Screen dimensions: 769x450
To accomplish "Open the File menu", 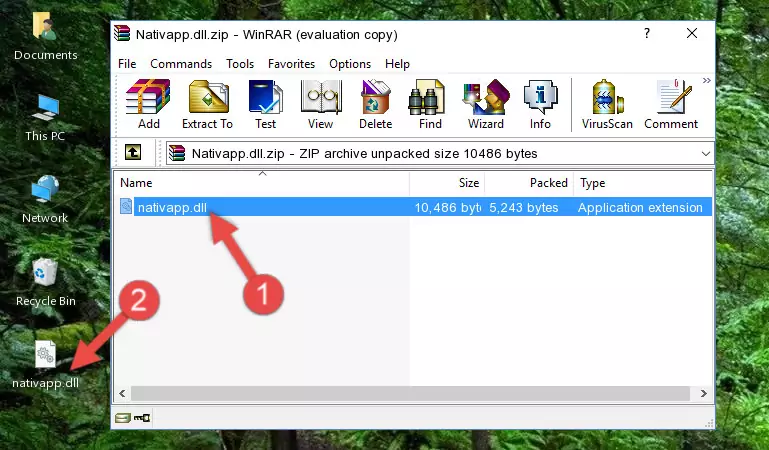I will [127, 64].
